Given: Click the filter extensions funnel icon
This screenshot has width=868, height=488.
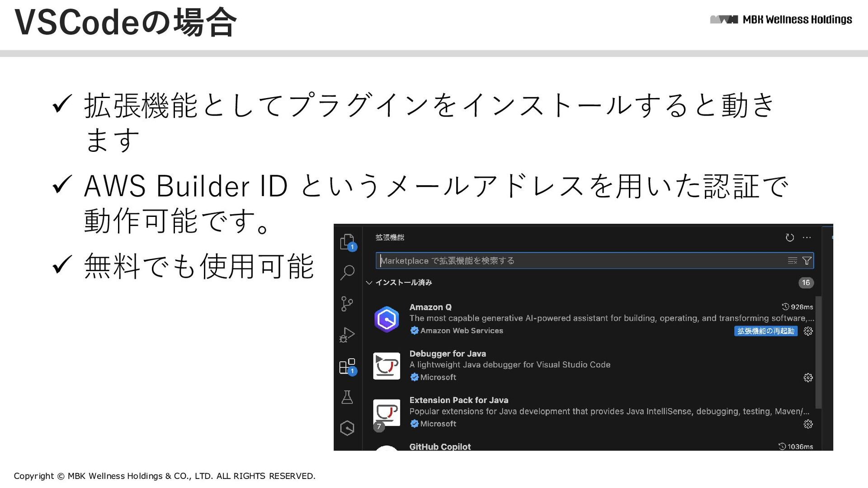Looking at the screenshot, I should pyautogui.click(x=807, y=261).
